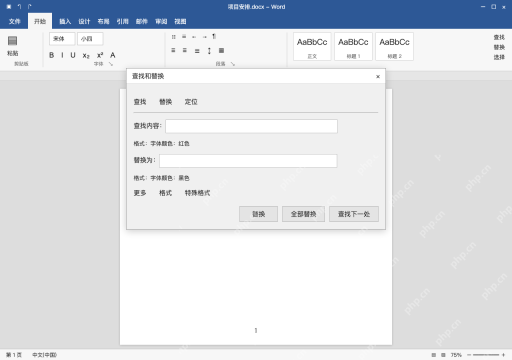Apply the 标题 1 style thumbnail
This screenshot has width=512, height=360.
coord(353,47)
